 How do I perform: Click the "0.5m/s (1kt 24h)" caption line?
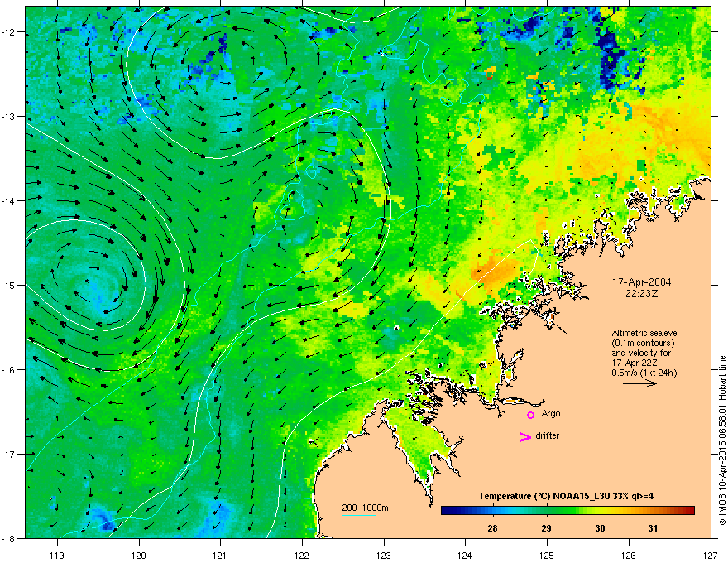click(644, 373)
